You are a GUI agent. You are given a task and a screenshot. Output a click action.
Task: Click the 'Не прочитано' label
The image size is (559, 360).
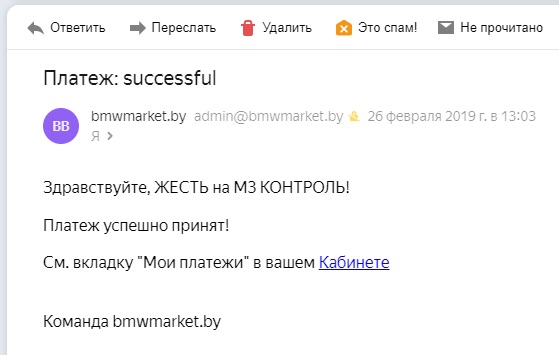pyautogui.click(x=502, y=27)
